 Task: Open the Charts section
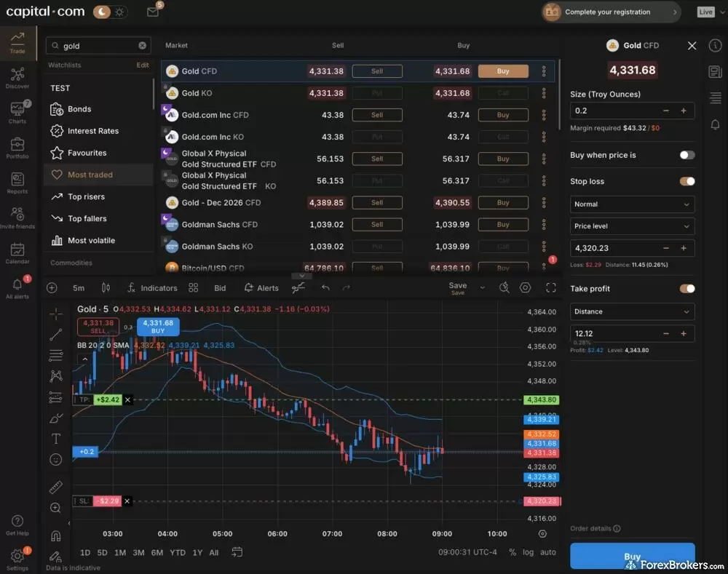(x=17, y=112)
